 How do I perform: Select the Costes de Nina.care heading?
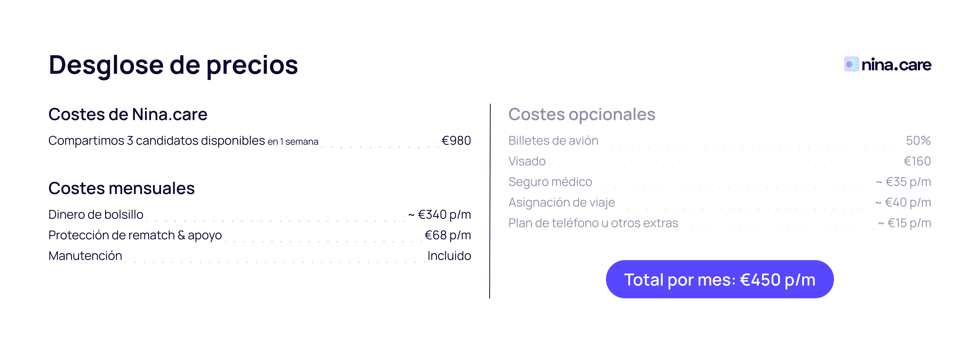tap(128, 114)
